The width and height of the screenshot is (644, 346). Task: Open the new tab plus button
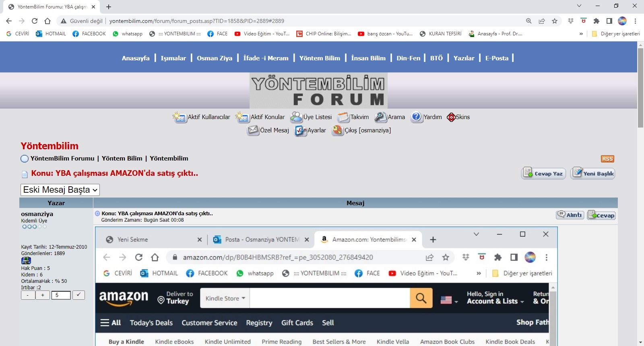coord(109,7)
